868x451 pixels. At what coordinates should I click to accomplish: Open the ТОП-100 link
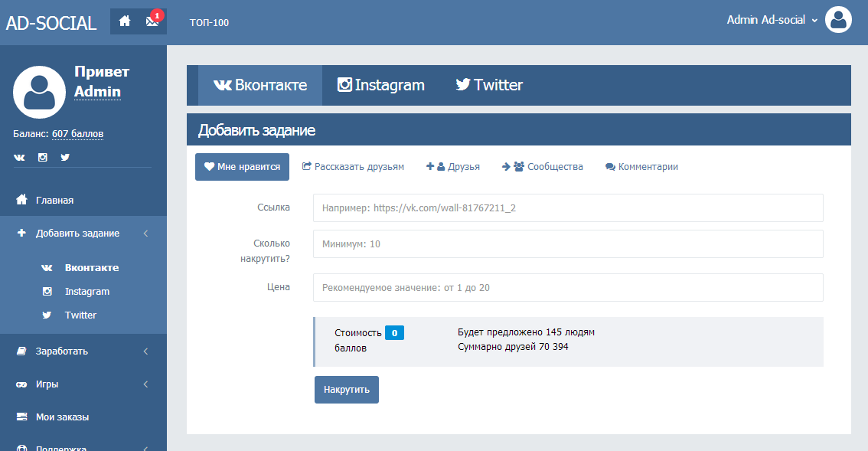[x=209, y=23]
